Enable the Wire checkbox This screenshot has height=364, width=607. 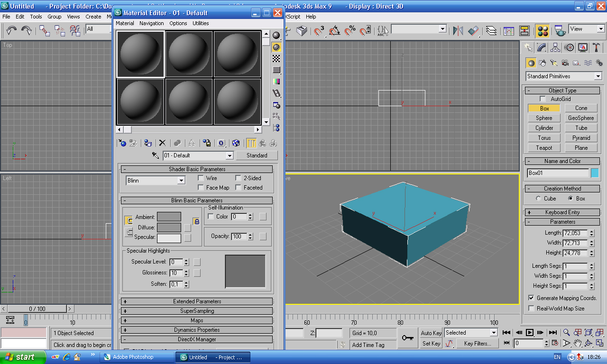(x=201, y=178)
